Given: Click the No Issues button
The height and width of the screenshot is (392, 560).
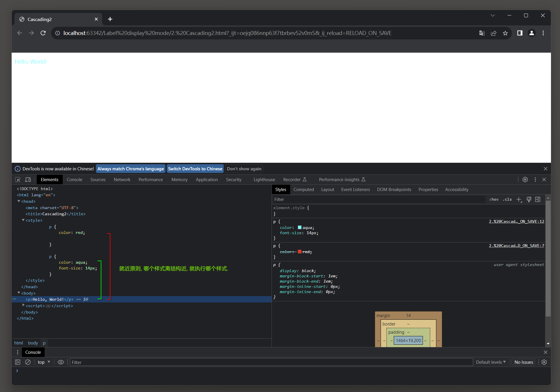Looking at the screenshot, I should [x=524, y=362].
